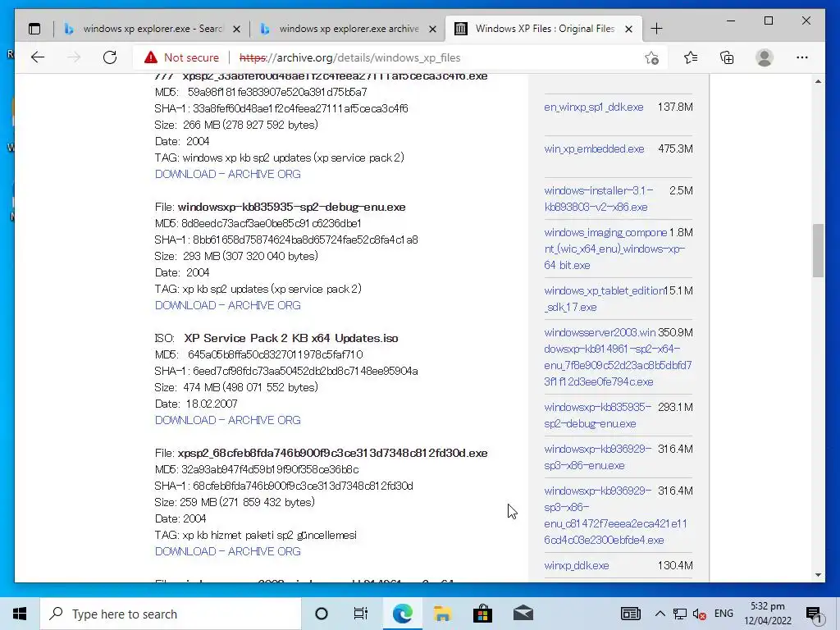
Task: Close the first windows xp explorer.exe Search tab
Action: pos(236,29)
